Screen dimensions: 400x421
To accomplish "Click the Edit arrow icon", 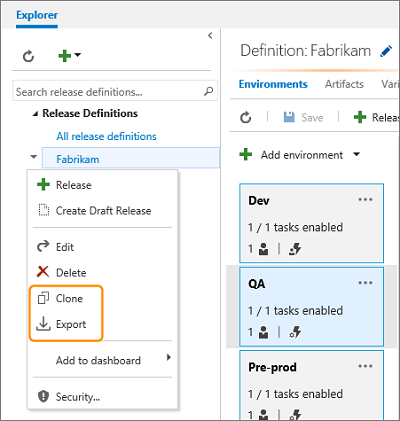I will pos(43,246).
